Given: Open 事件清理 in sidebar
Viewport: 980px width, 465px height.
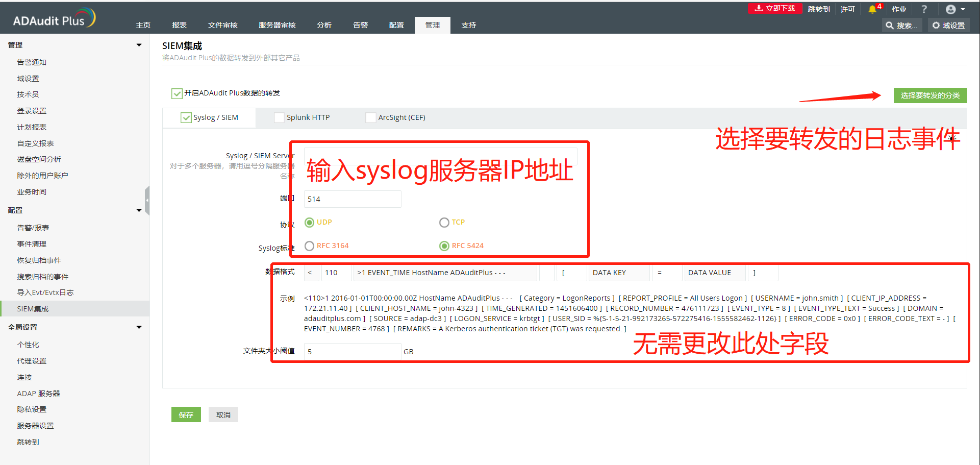Looking at the screenshot, I should coord(32,244).
